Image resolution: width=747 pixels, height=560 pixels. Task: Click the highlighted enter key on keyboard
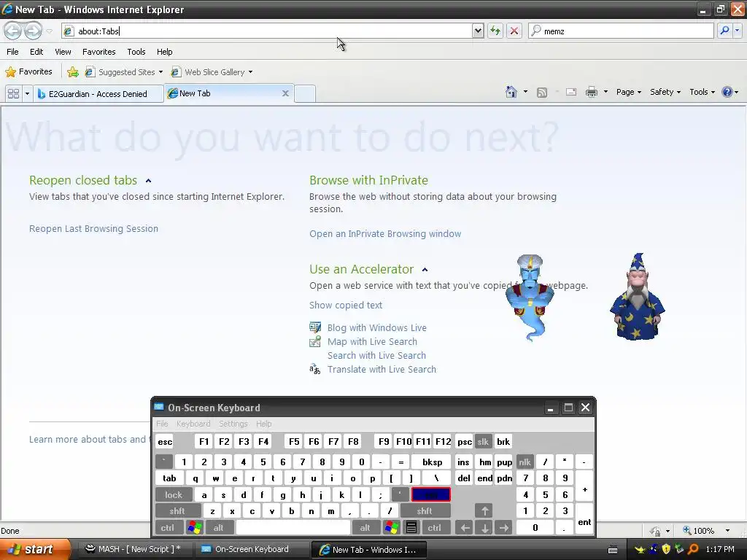(x=430, y=495)
